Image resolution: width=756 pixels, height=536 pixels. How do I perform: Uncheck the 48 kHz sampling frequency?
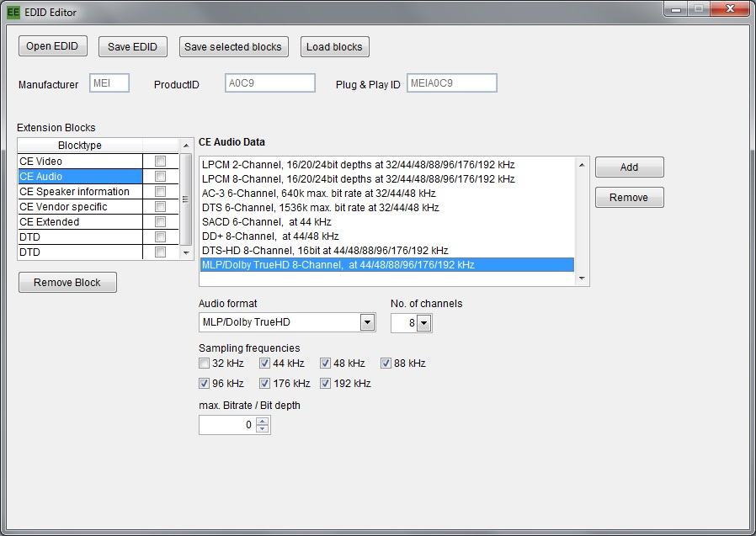[x=326, y=363]
